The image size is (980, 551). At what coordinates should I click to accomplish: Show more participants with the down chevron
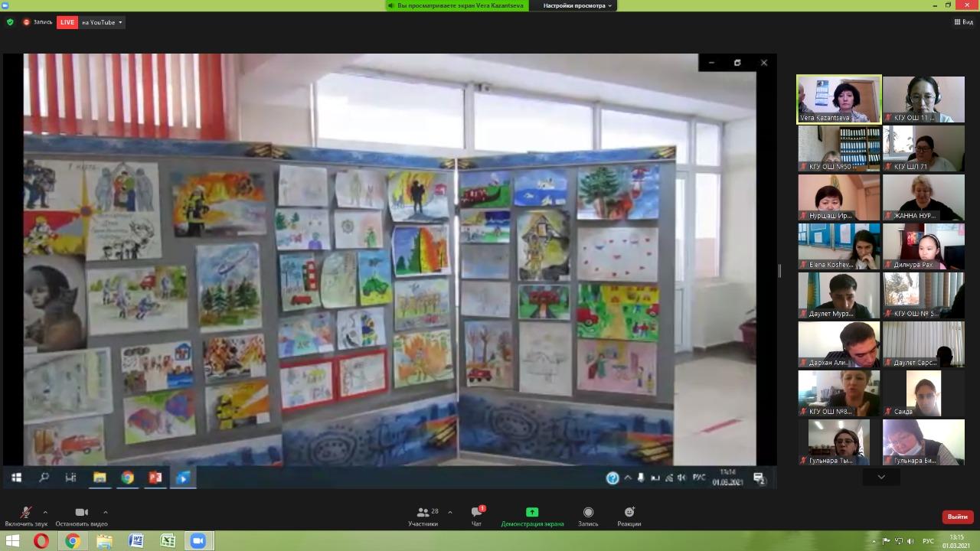881,477
